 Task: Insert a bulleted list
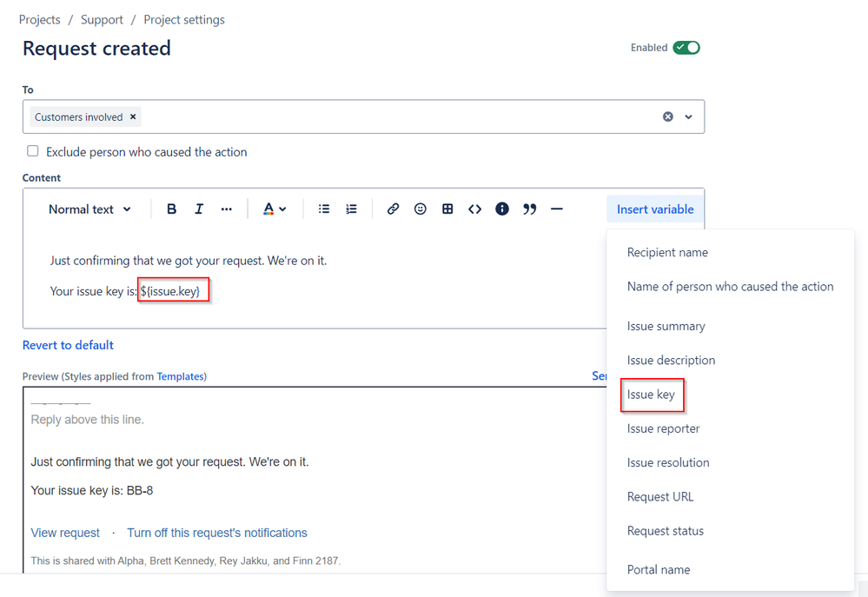click(x=323, y=209)
